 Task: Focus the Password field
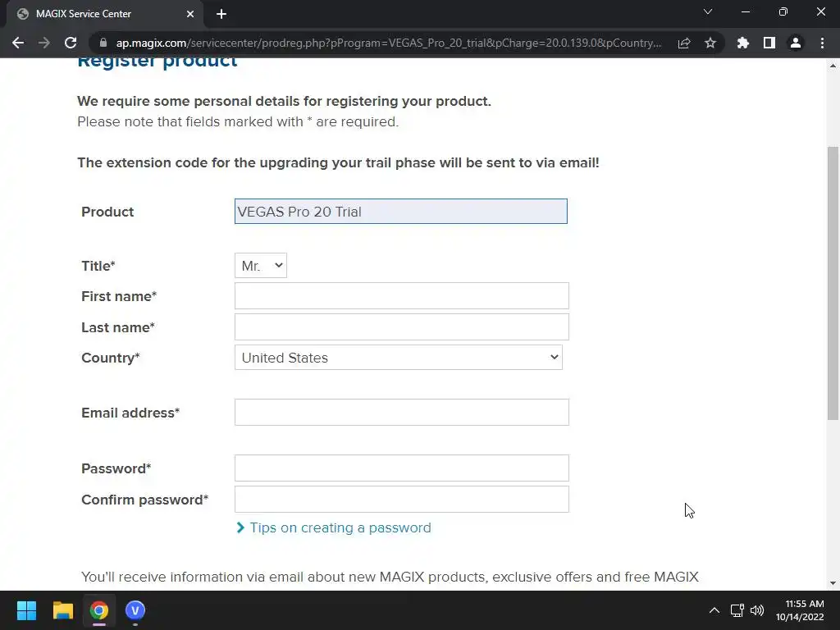[402, 468]
